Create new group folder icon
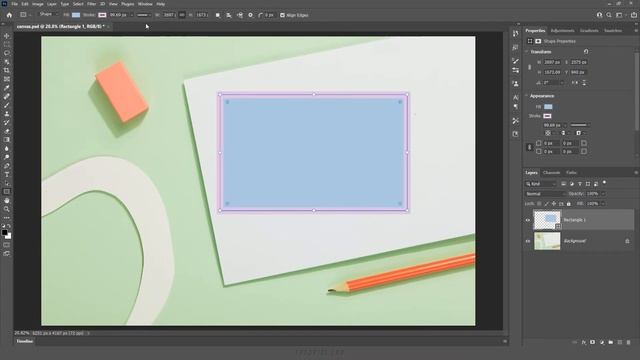Image resolution: width=640 pixels, height=360 pixels. click(x=611, y=342)
